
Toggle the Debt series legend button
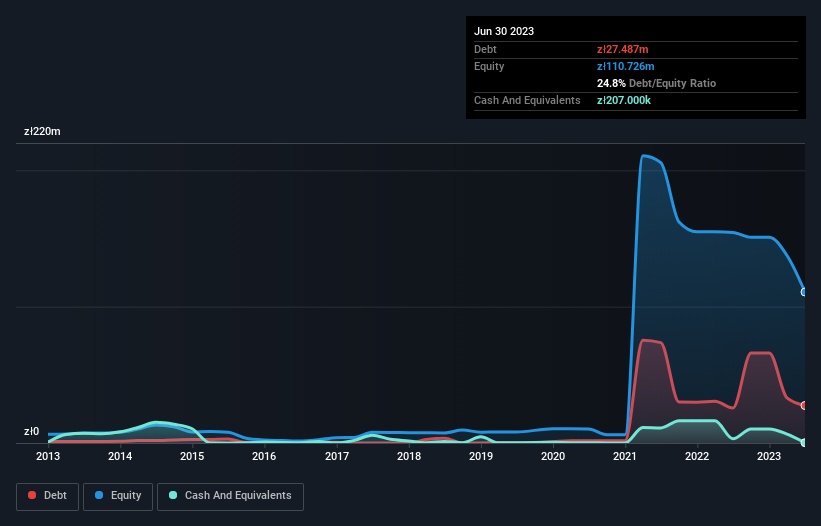(48, 497)
